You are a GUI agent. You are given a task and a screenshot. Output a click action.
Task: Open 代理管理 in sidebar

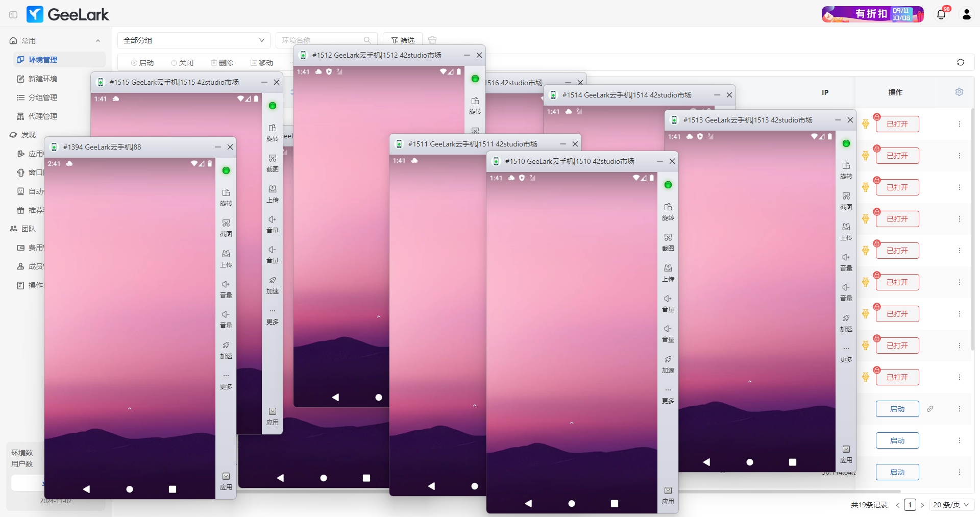point(60,116)
